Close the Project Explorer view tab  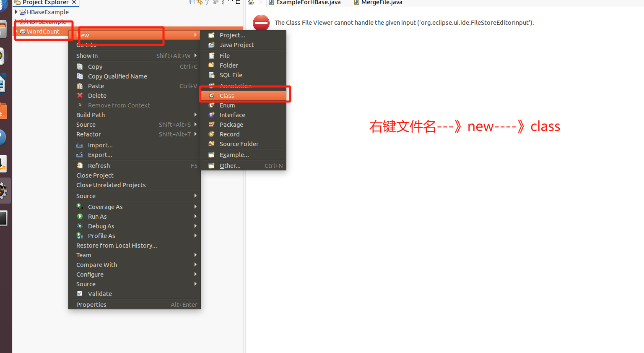coord(74,2)
